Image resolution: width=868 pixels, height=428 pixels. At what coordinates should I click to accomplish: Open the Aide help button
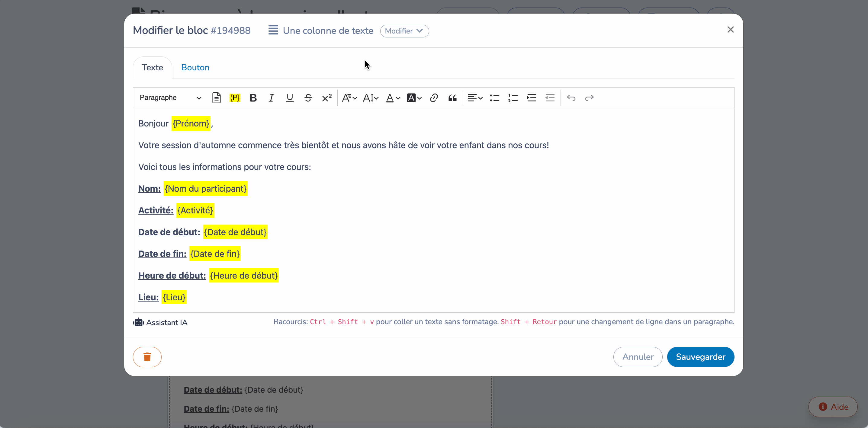pos(833,407)
